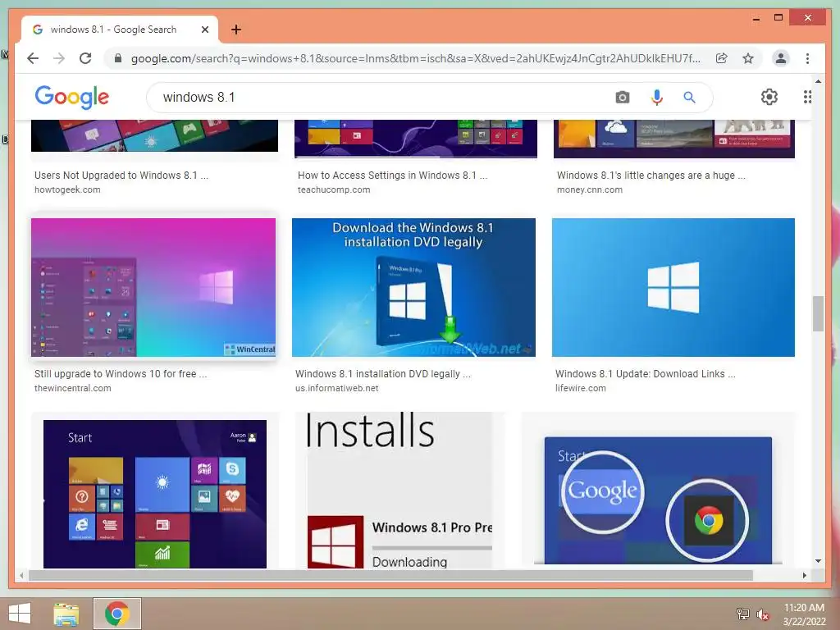Open the Installs Windows 8.1 Pro thumbnail

tap(399, 491)
